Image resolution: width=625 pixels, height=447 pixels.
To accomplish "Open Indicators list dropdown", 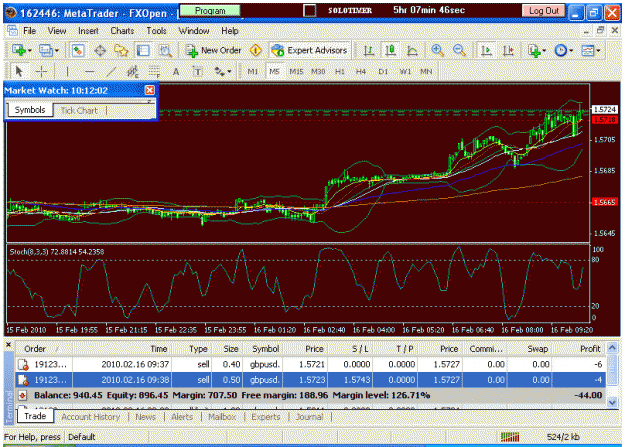I will (536, 51).
